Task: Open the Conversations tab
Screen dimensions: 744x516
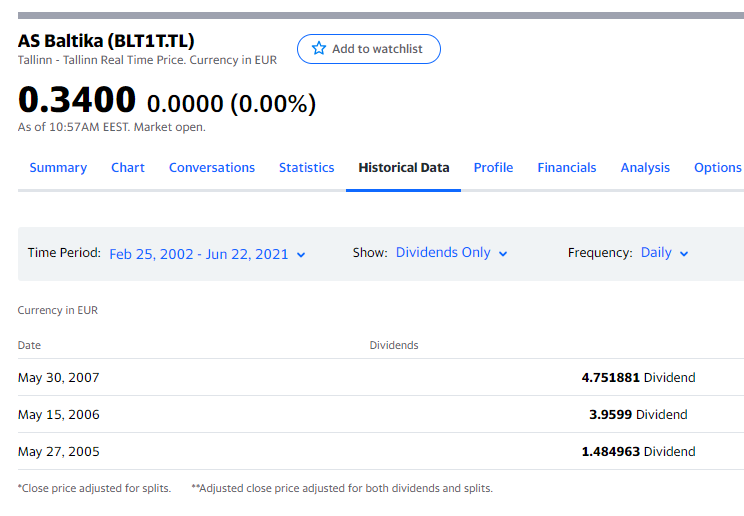Action: pos(212,168)
